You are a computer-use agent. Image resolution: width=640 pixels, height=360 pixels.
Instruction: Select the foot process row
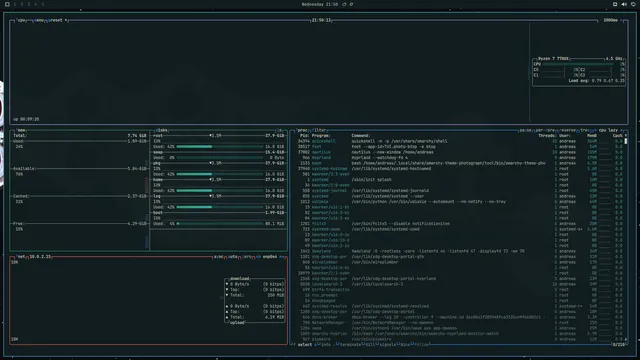pyautogui.click(x=460, y=147)
